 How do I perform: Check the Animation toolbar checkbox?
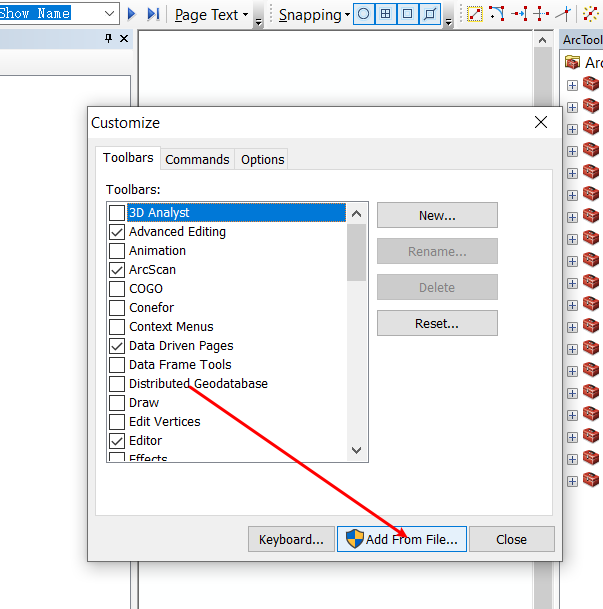tap(117, 251)
